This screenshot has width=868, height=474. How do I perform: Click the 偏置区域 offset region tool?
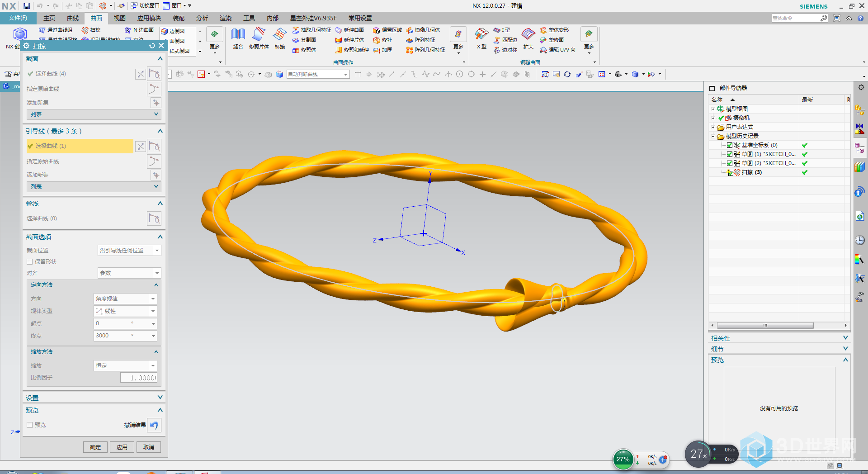pos(387,30)
